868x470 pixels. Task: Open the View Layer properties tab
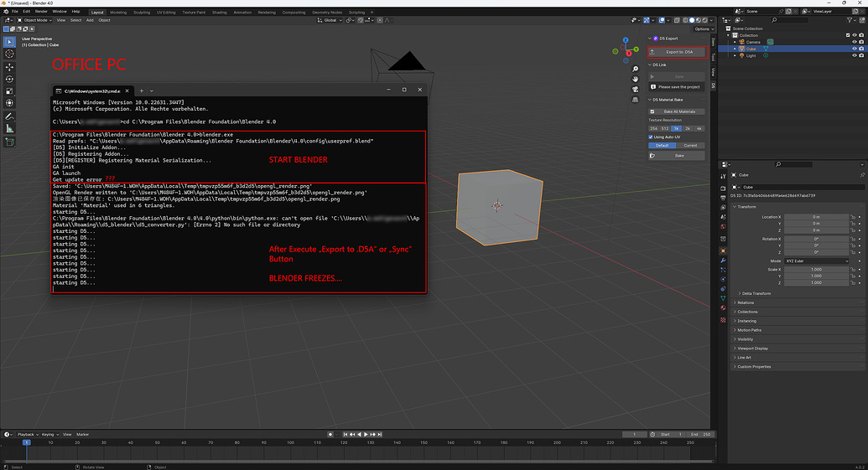723,208
